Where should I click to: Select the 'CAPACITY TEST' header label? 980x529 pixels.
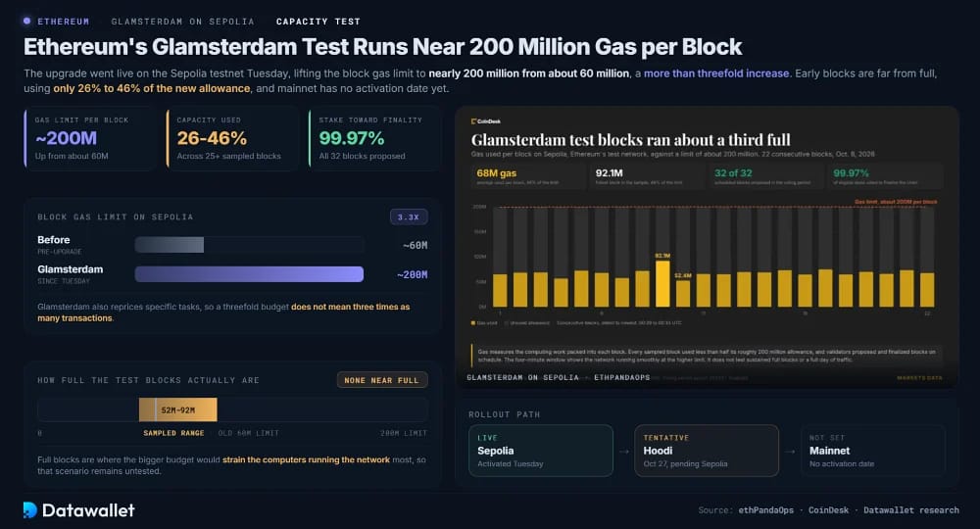click(x=318, y=22)
